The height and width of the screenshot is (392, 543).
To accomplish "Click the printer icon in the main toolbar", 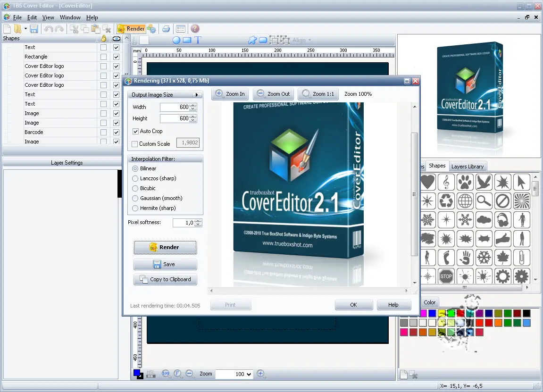I will pos(166,29).
